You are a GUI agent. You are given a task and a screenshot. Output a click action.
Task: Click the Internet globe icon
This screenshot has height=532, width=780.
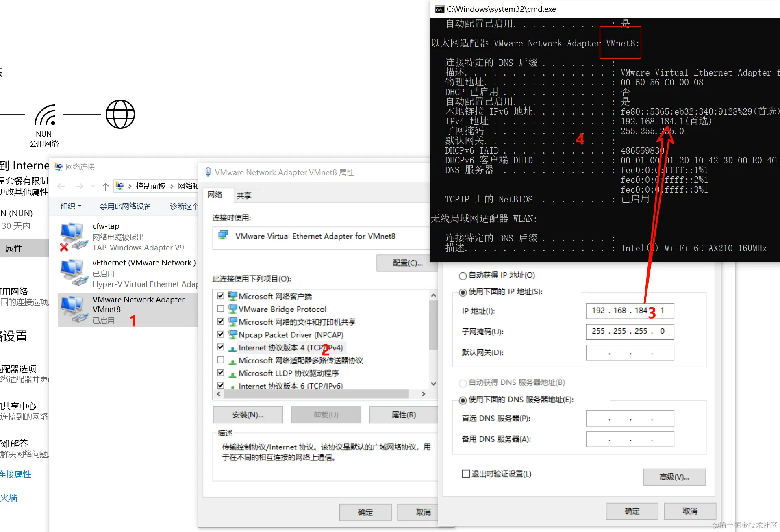(120, 114)
